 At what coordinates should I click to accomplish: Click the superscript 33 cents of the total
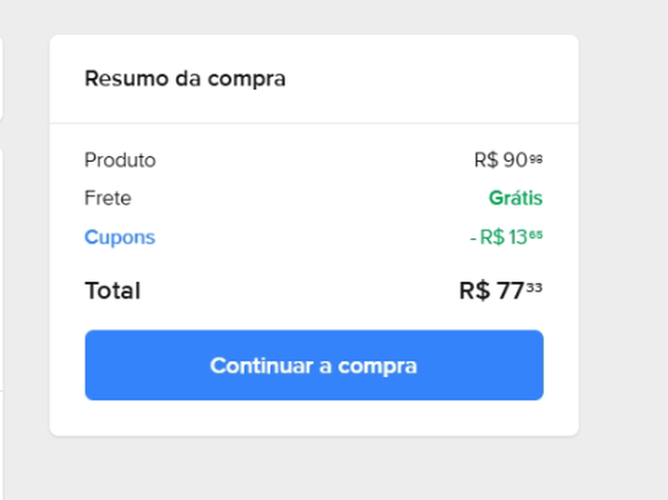pyautogui.click(x=535, y=287)
